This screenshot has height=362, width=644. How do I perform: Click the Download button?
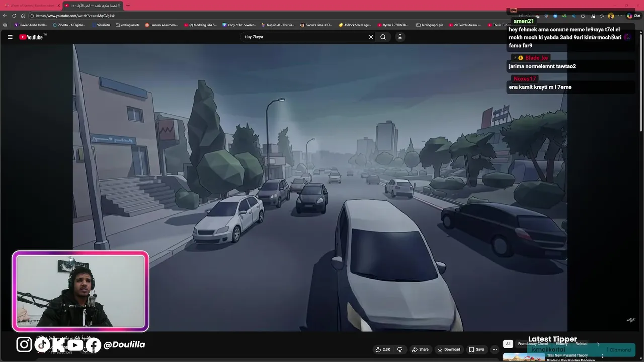point(449,349)
